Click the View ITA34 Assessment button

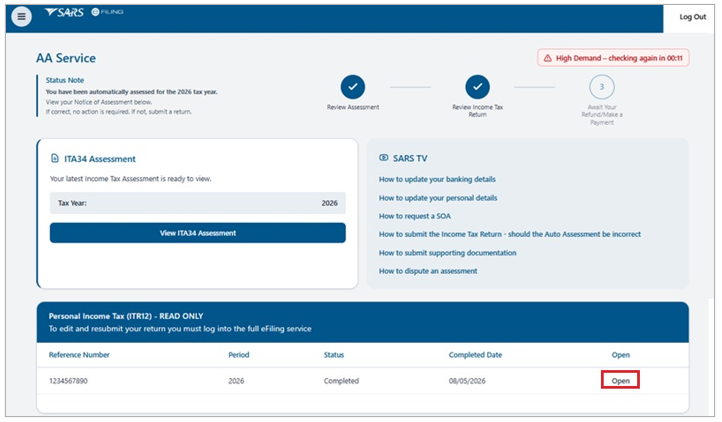tap(198, 233)
